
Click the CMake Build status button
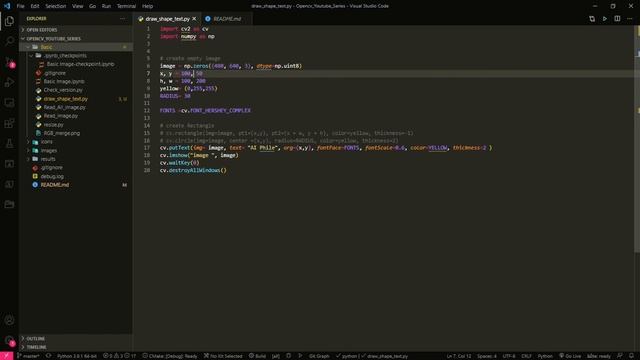(x=258, y=356)
